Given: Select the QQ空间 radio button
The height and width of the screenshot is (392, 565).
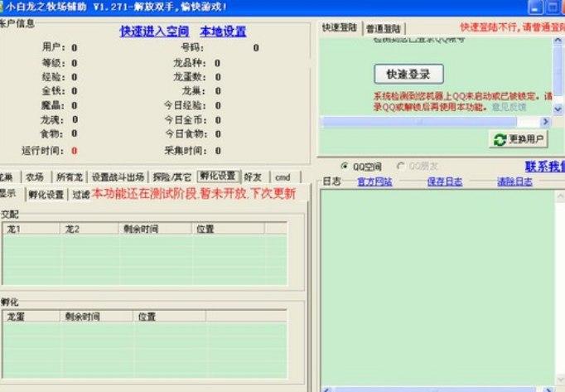Looking at the screenshot, I should [345, 167].
